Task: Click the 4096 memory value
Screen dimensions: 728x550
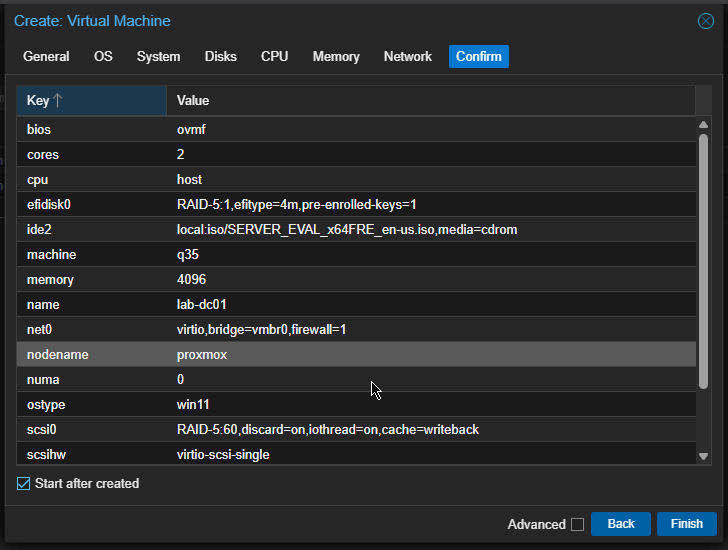Action: coord(431,280)
